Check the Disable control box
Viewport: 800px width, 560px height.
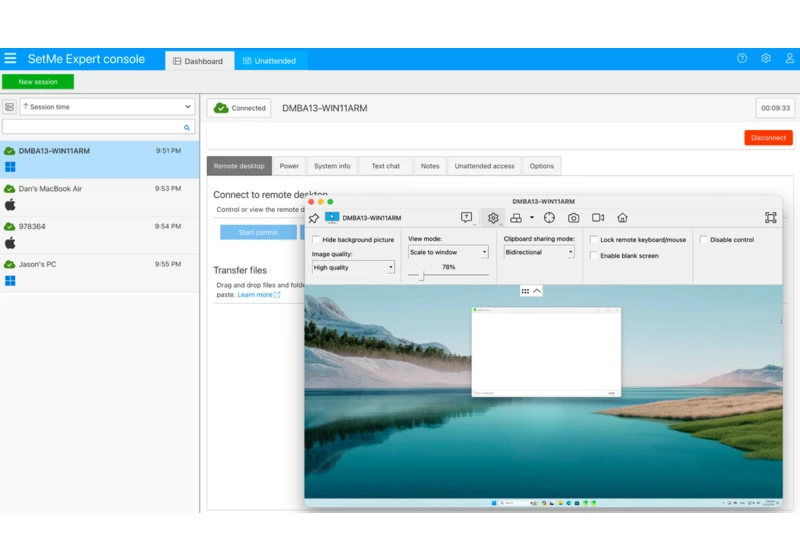pos(704,240)
